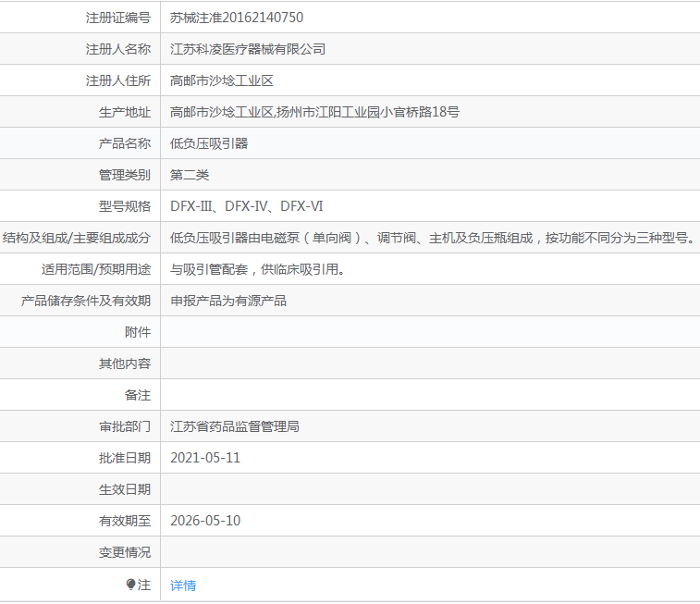700x604 pixels.
Task: Click the 附件 row label
Action: pyautogui.click(x=137, y=332)
